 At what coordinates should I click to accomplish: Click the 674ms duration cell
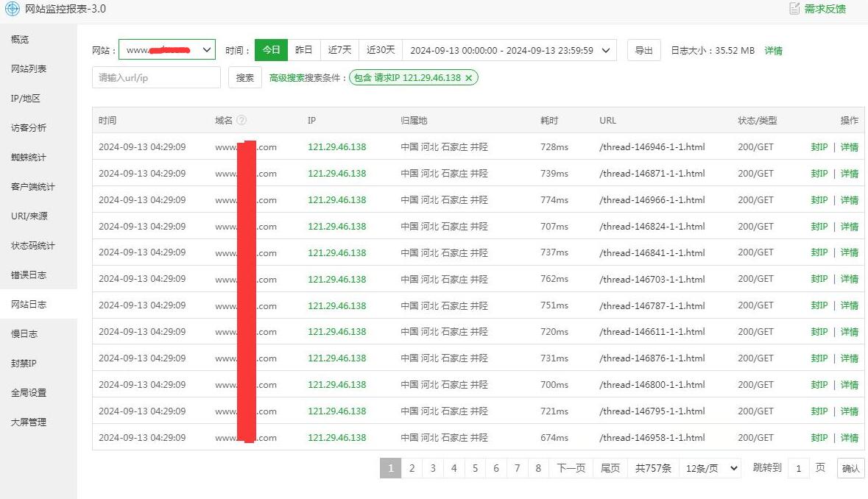[x=554, y=438]
